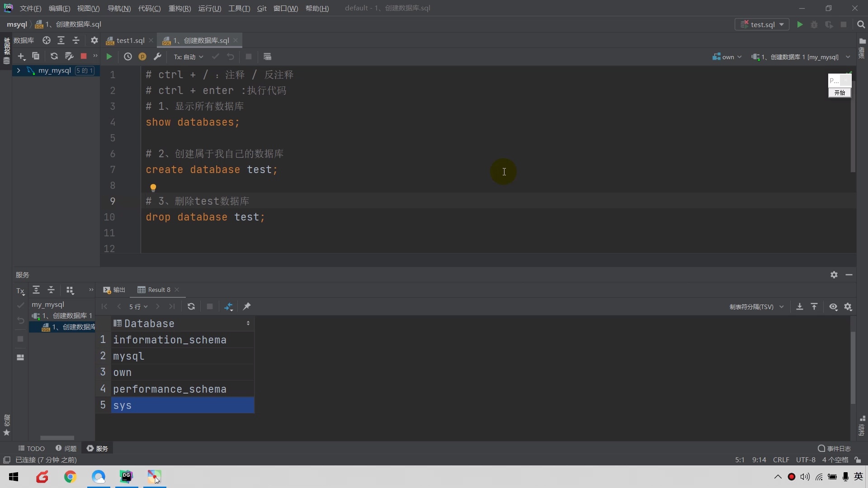Viewport: 868px width, 488px height.
Task: Open the 5行 page size dropdown
Action: click(x=139, y=306)
